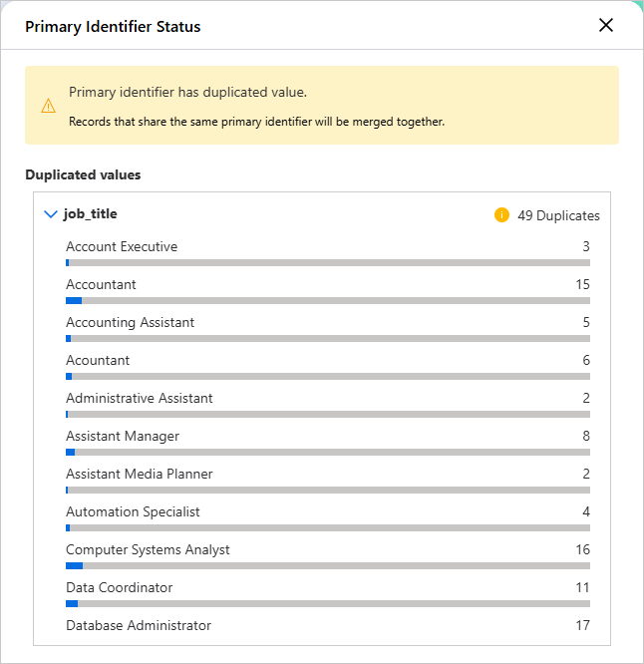Click the count 17 for Database Administrator
644x664 pixels.
[x=582, y=625]
